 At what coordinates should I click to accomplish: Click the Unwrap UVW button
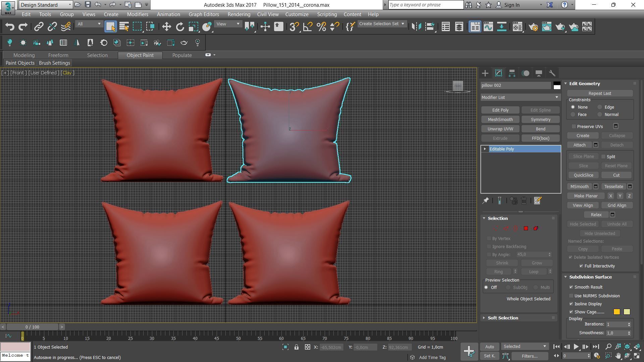pyautogui.click(x=500, y=129)
